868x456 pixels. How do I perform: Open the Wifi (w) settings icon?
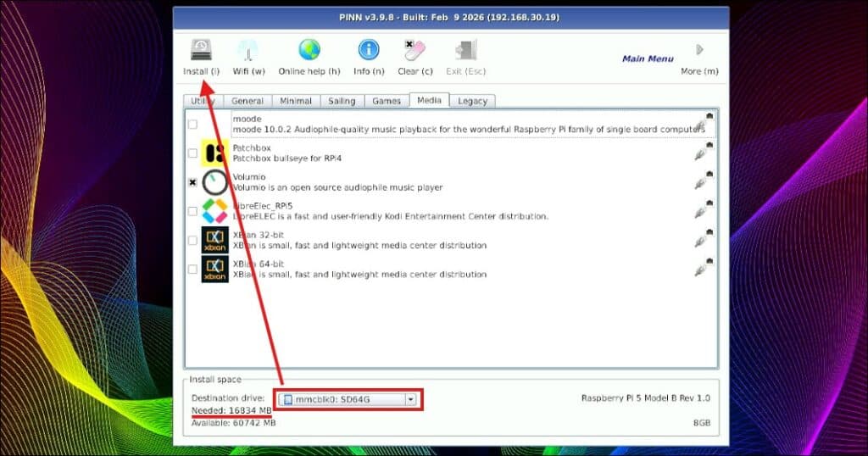pyautogui.click(x=248, y=50)
